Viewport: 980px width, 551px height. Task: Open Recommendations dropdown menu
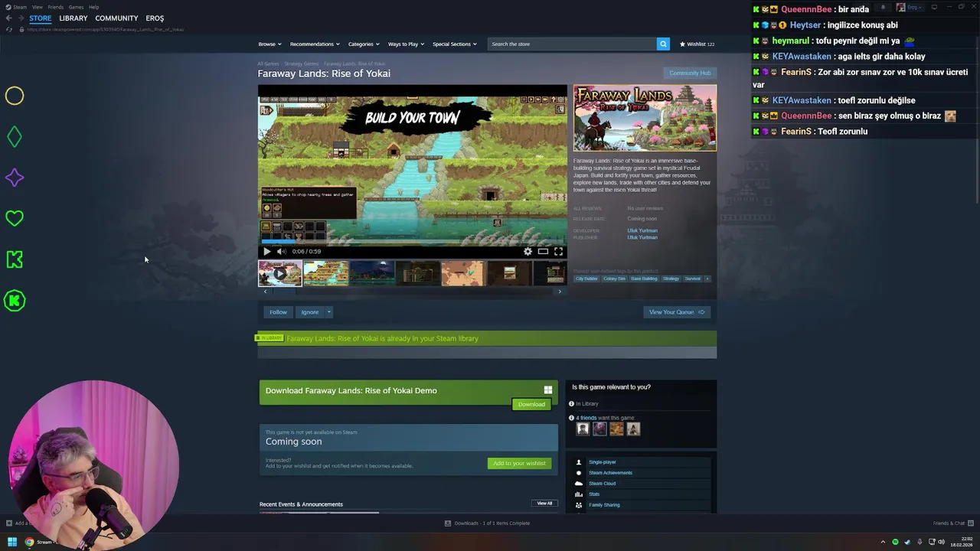(x=315, y=44)
